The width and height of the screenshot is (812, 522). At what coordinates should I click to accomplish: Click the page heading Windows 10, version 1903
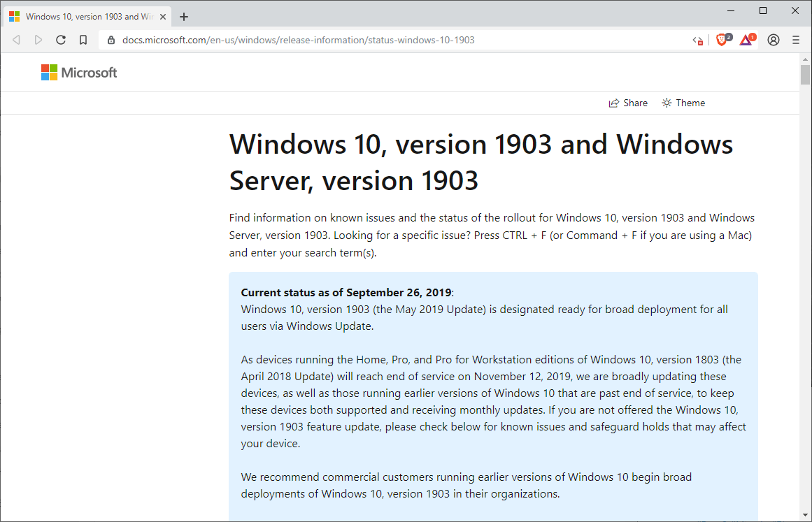coord(481,162)
